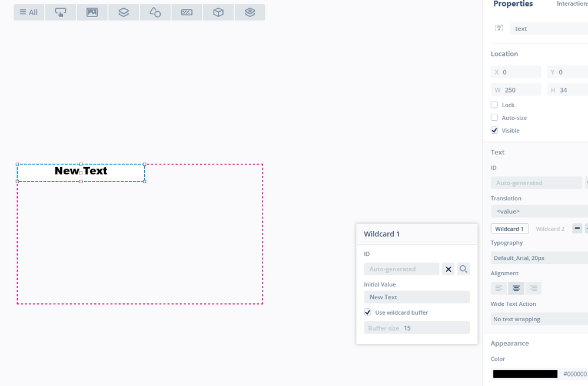Edit the #000000 hex color value
Viewport: 588px width, 386px height.
point(575,374)
